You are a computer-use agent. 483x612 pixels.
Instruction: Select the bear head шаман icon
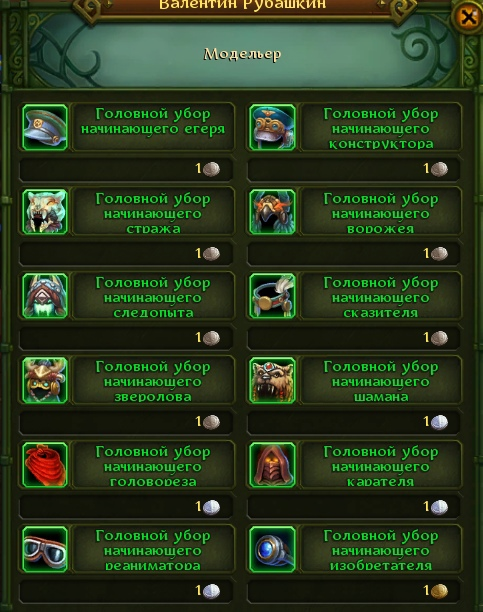[x=272, y=380]
